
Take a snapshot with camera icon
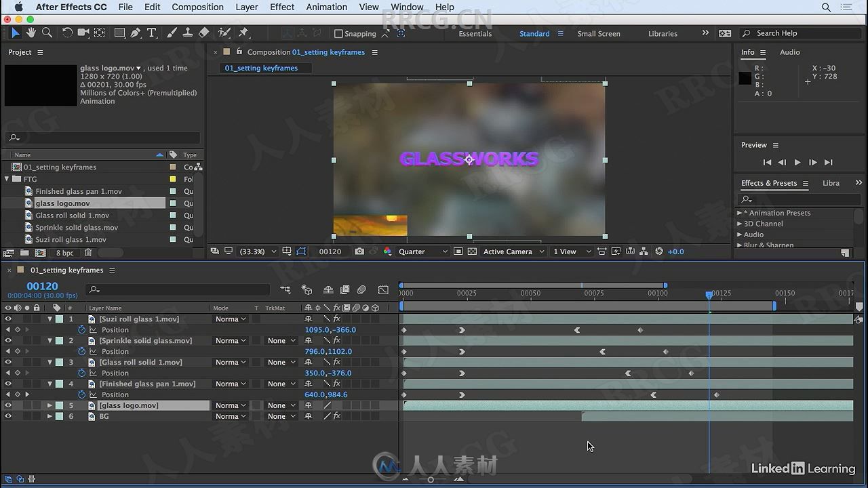click(359, 251)
